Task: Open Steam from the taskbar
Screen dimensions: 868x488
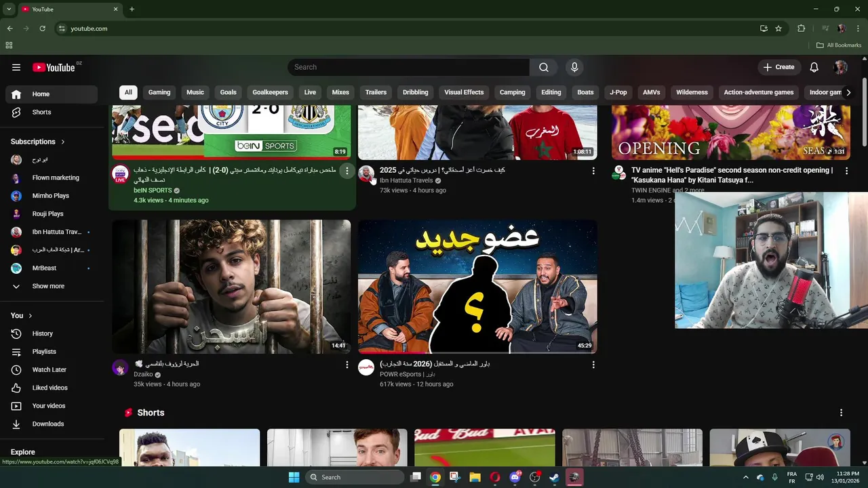Action: click(554, 477)
